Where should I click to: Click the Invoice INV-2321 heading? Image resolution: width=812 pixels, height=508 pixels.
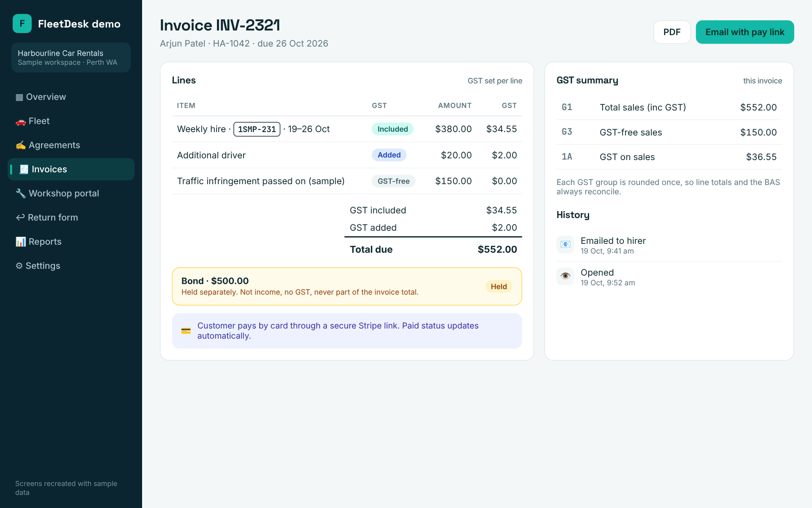coord(220,25)
